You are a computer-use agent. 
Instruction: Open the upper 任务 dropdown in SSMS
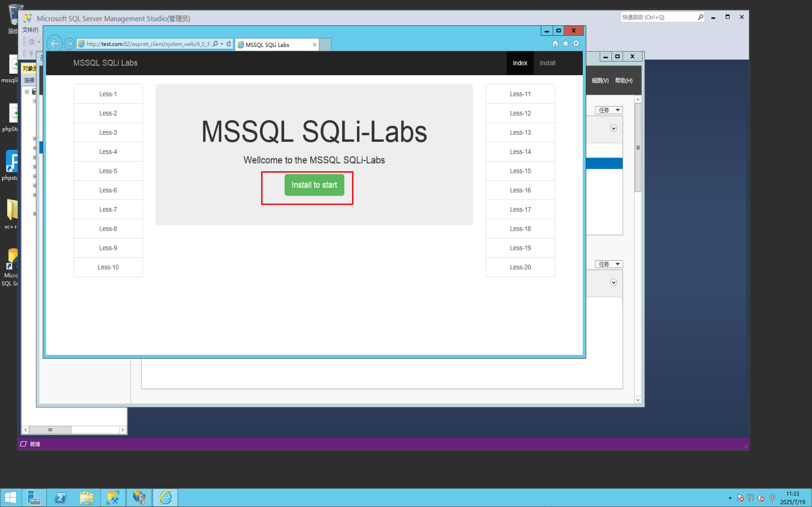608,110
